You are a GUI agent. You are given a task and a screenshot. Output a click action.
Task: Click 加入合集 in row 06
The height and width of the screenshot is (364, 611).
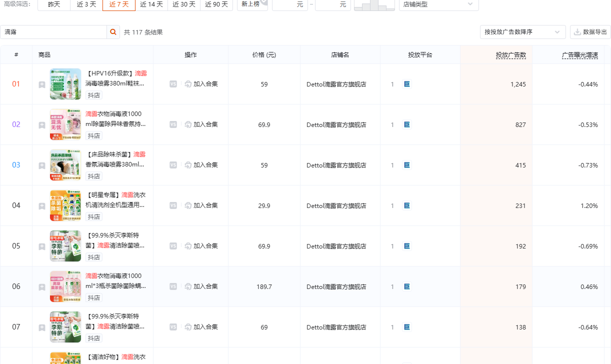(x=201, y=286)
